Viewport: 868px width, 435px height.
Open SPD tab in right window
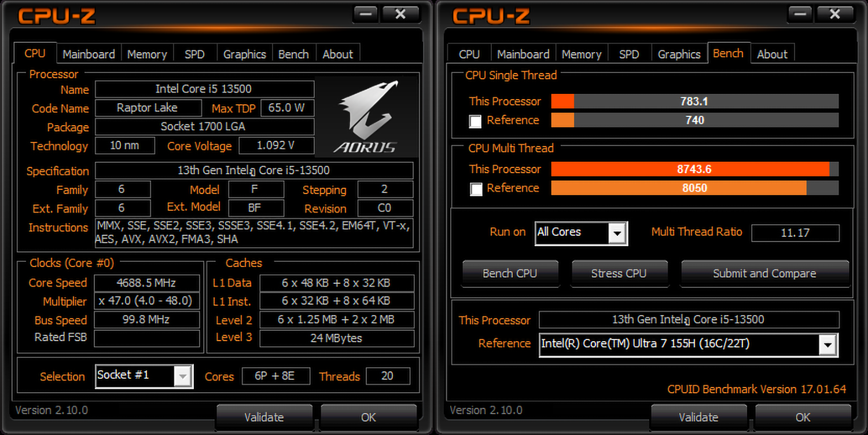click(x=629, y=54)
